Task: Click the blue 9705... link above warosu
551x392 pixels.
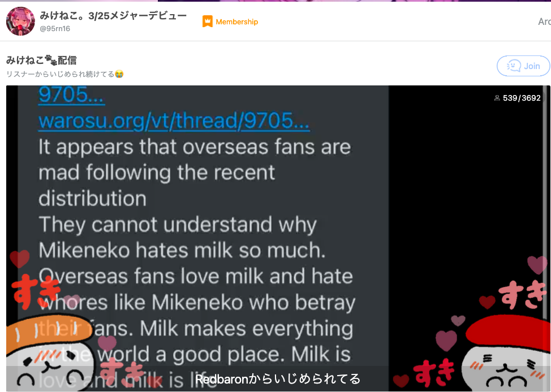Action: pyautogui.click(x=71, y=95)
